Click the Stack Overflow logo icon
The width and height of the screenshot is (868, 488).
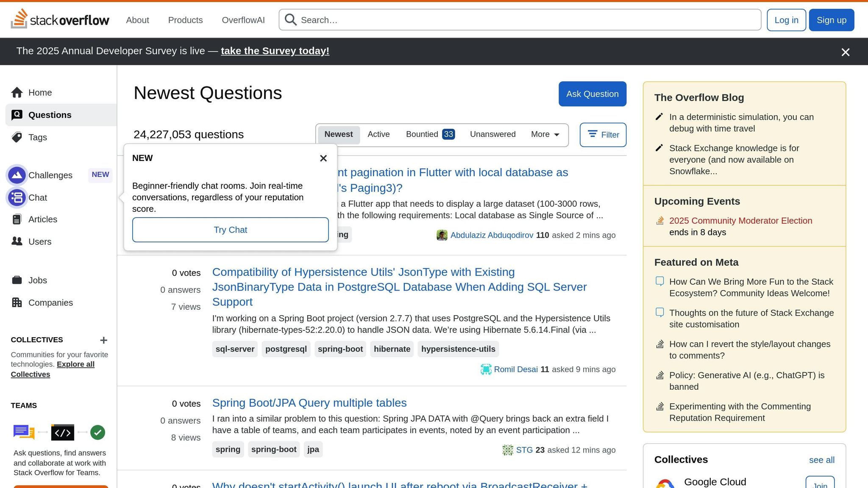point(19,19)
